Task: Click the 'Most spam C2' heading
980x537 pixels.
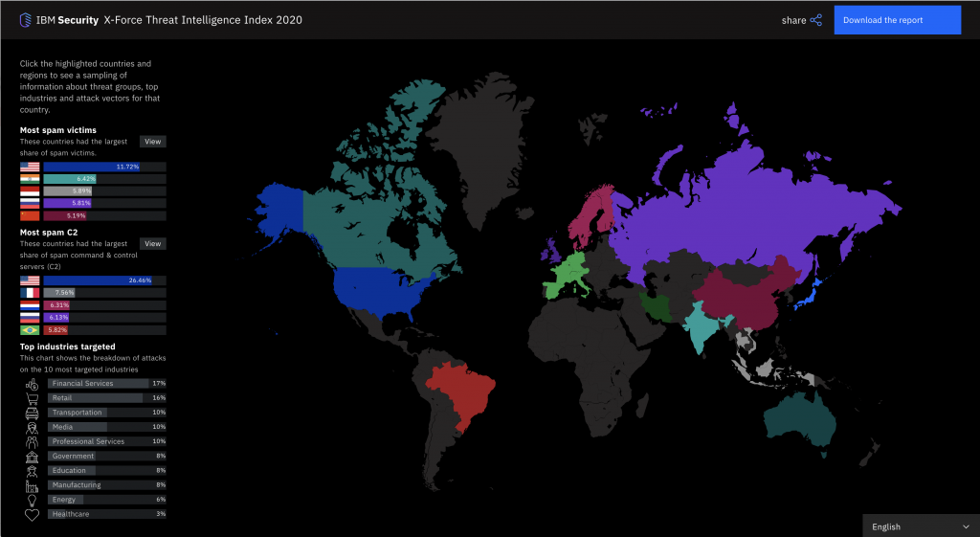Action: [x=49, y=233]
